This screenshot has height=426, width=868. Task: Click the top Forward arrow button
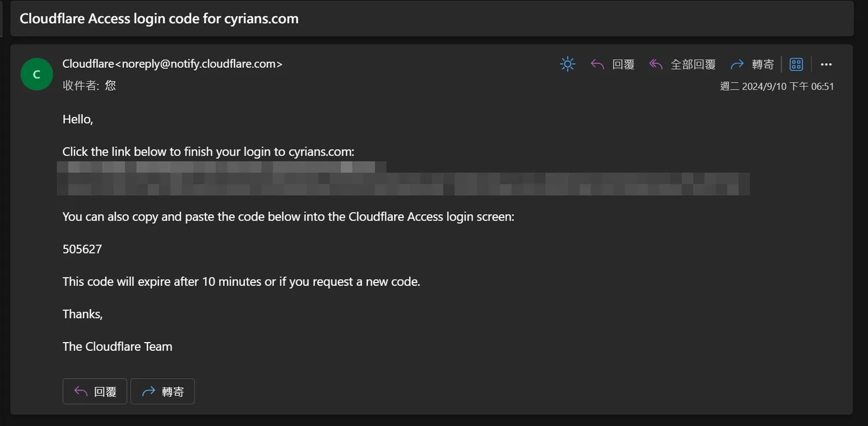752,64
